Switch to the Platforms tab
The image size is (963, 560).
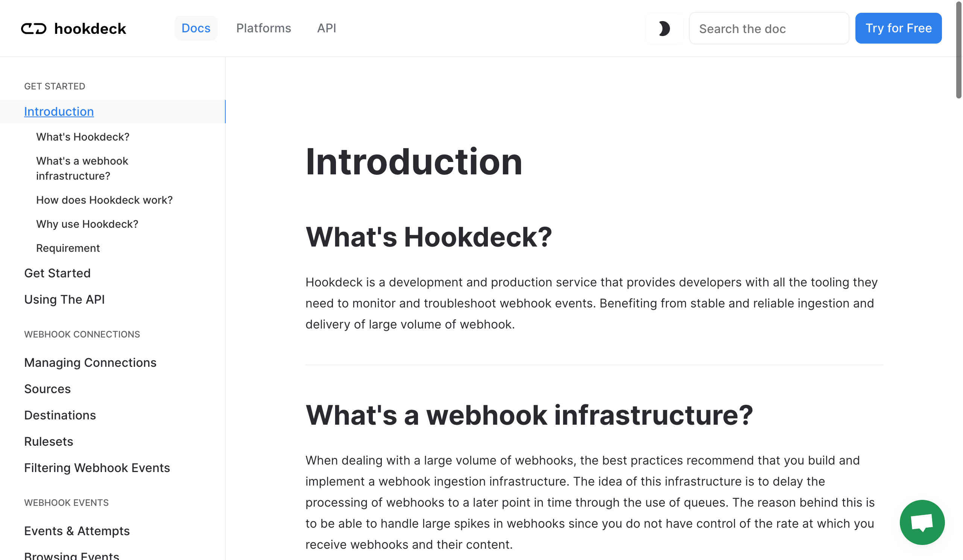[263, 28]
